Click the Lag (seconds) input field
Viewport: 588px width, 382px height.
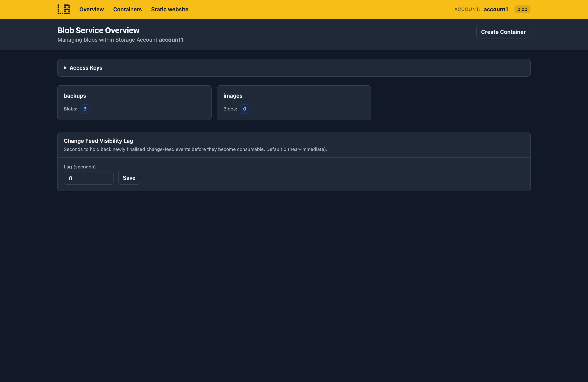88,178
